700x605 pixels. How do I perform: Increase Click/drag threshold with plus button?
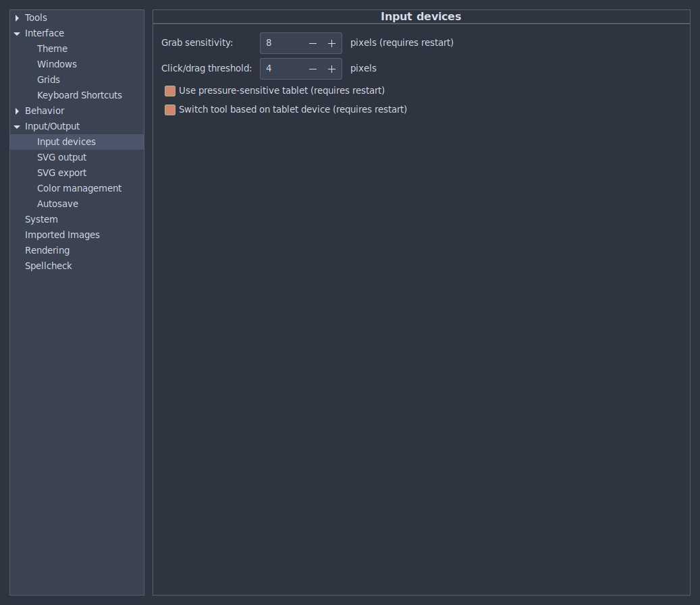pos(331,69)
